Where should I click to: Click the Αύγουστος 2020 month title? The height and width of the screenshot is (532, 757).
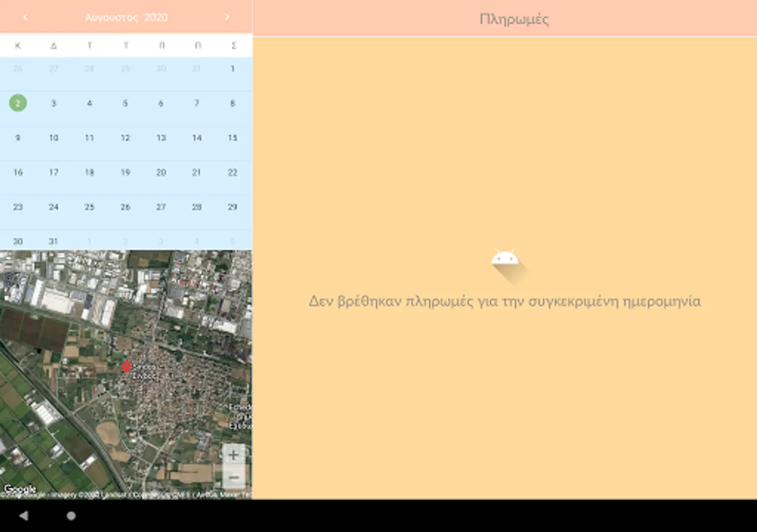point(127,17)
